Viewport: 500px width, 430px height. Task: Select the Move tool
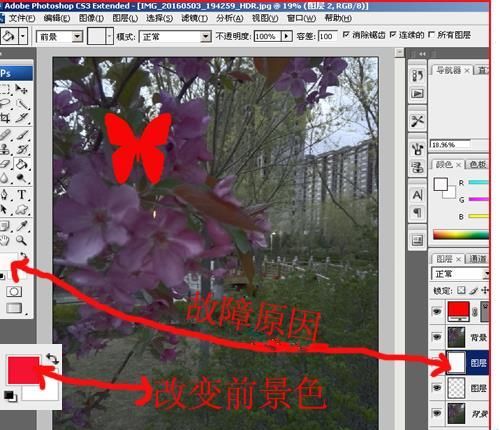click(22, 89)
